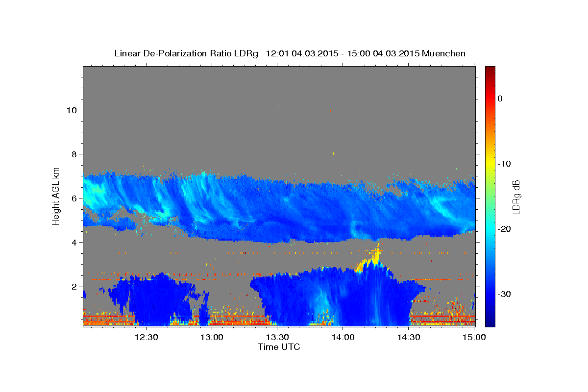Viewport: 588px width, 392px height.
Task: Click the 'Time UTC' x-axis label
Action: pyautogui.click(x=279, y=347)
